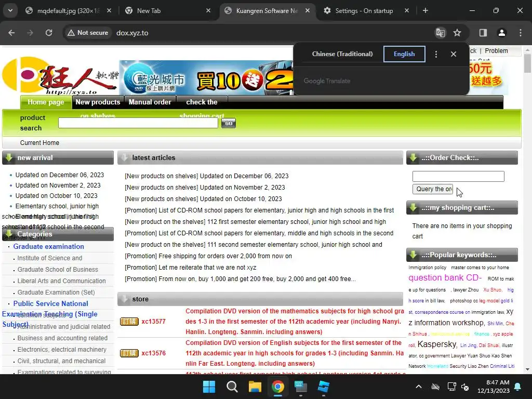The width and height of the screenshot is (532, 399).
Task: Switch to the New Tab tab
Action: click(168, 10)
